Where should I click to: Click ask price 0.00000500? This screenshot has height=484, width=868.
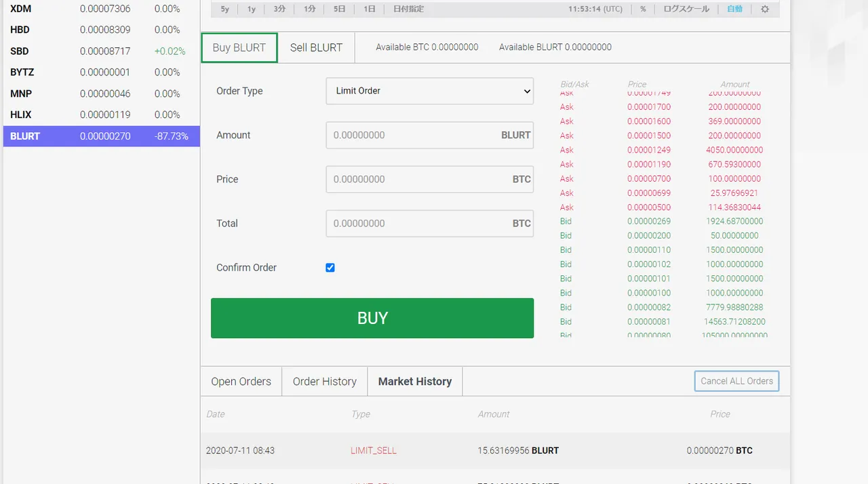(649, 207)
